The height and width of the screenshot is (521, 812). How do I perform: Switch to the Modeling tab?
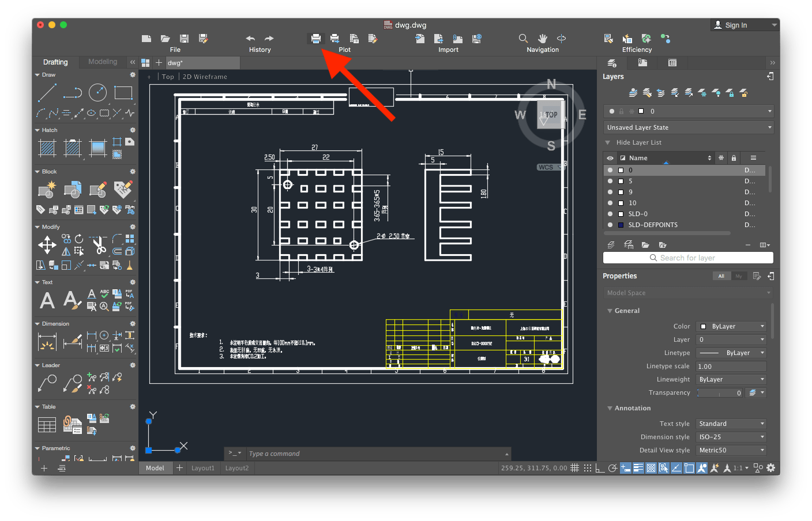(x=103, y=62)
